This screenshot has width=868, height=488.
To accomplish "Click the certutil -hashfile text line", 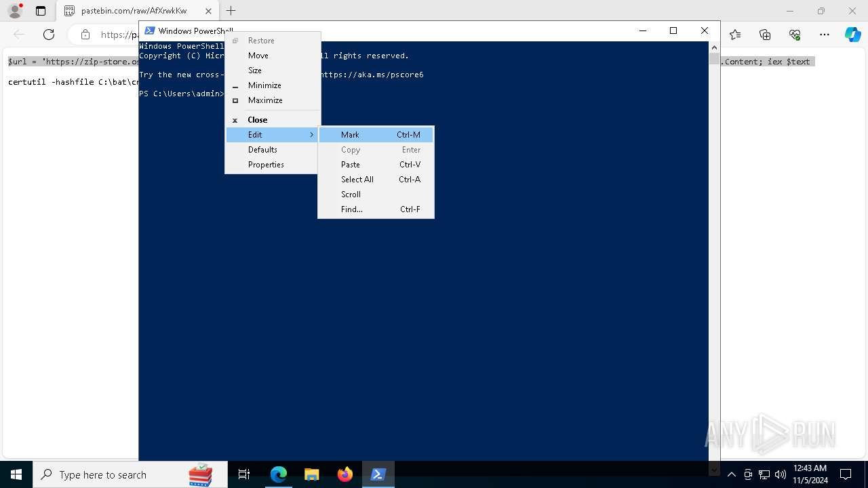I will pos(73,82).
